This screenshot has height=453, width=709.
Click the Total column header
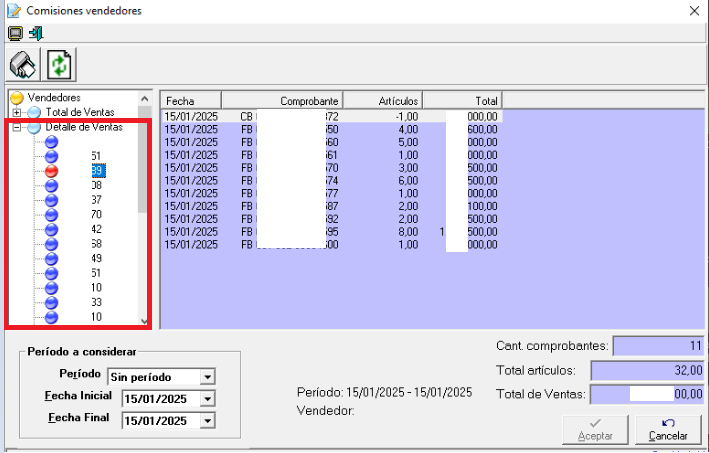pyautogui.click(x=462, y=101)
